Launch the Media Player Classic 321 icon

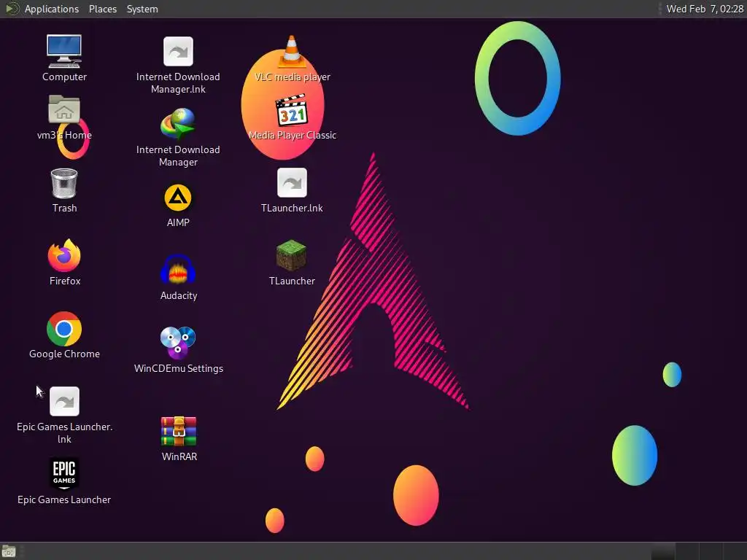click(x=292, y=110)
